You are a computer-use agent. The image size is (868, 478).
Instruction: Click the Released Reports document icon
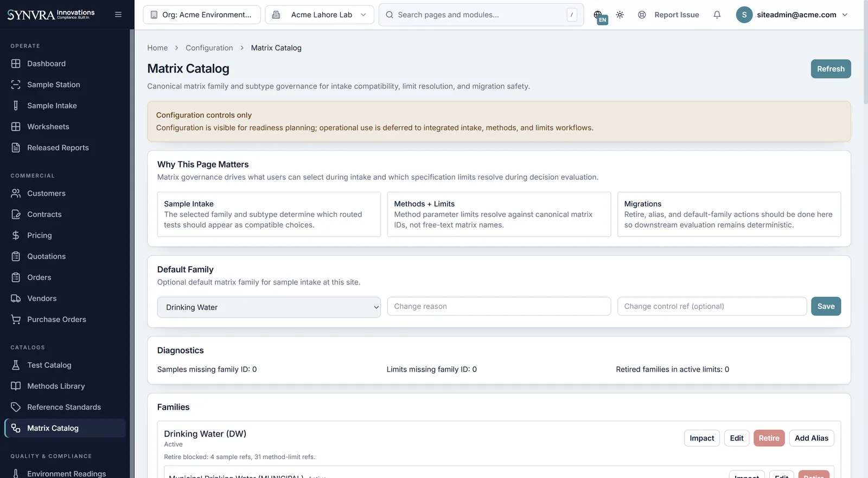point(16,147)
